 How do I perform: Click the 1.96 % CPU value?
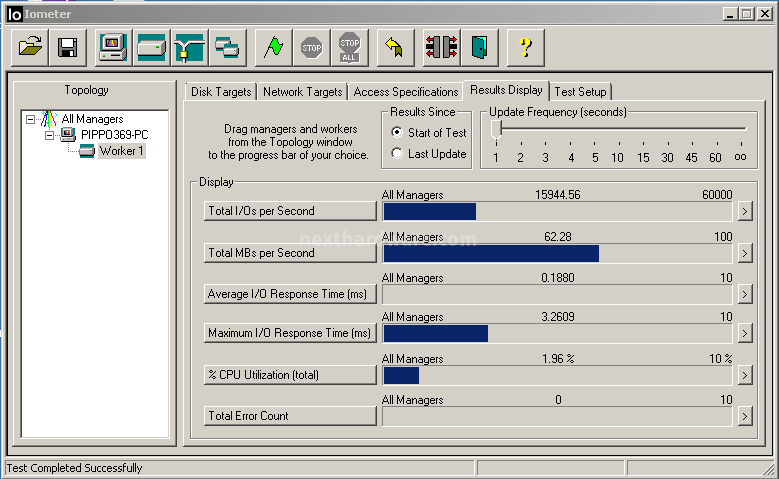(x=558, y=359)
